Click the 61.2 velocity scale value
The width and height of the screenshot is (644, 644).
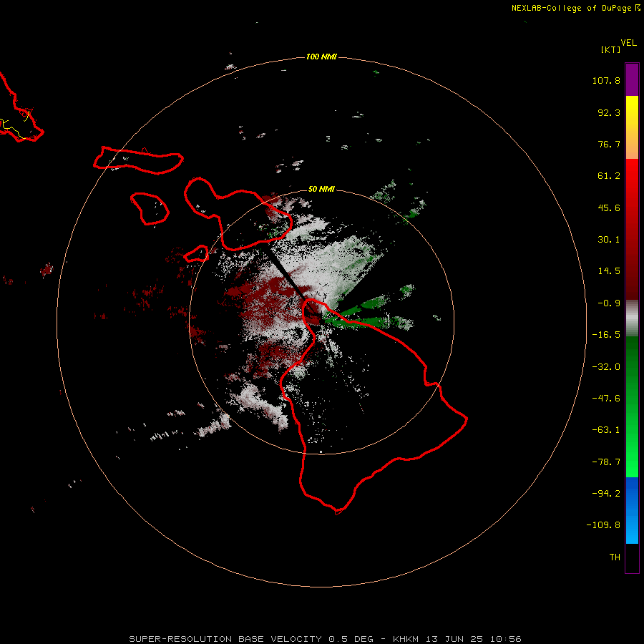coord(609,176)
